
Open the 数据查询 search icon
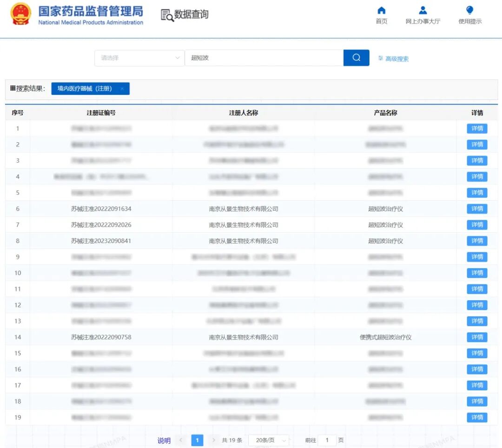coord(167,15)
